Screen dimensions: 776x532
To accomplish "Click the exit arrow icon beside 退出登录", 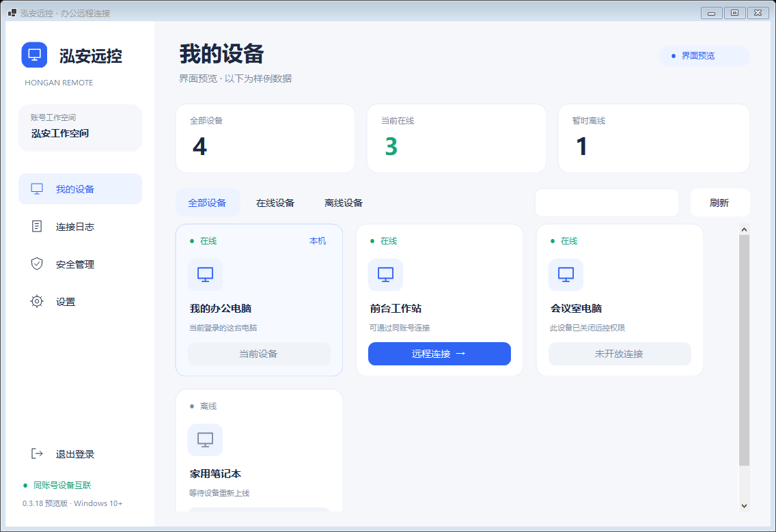I will tap(37, 453).
